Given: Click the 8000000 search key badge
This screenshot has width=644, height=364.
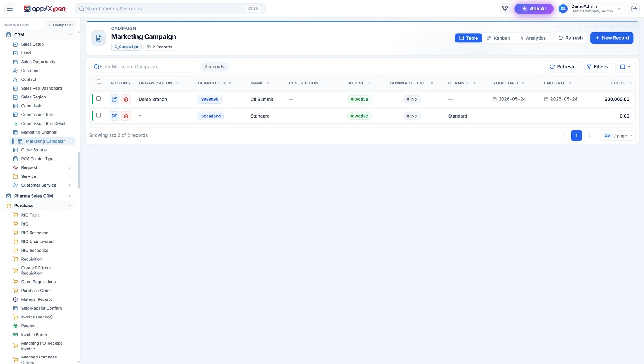Looking at the screenshot, I should tap(210, 99).
